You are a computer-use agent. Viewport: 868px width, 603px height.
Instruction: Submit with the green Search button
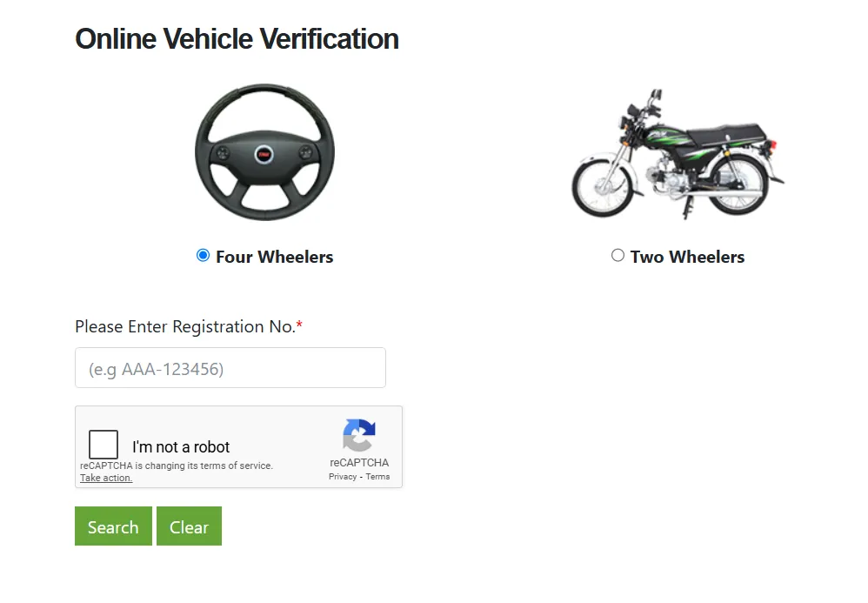[x=113, y=526]
